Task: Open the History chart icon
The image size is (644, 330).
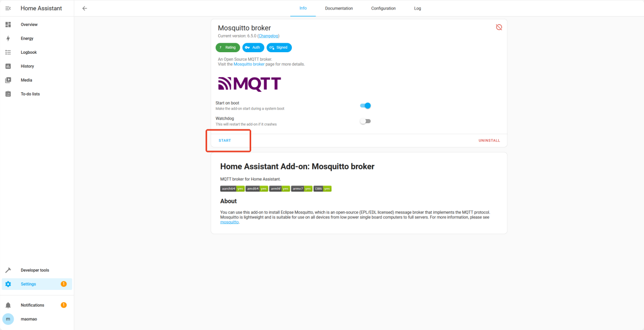Action: coord(8,66)
